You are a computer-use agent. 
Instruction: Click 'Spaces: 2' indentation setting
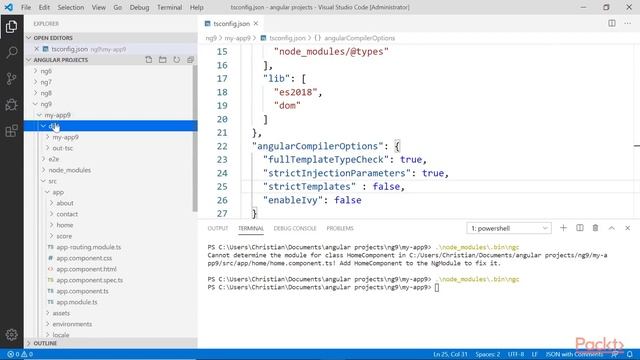[488, 354]
